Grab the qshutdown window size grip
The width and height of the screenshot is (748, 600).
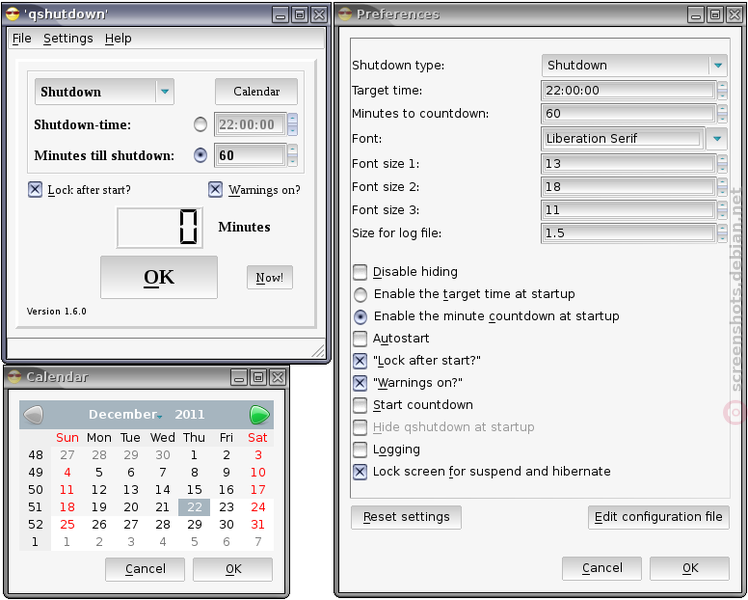318,351
